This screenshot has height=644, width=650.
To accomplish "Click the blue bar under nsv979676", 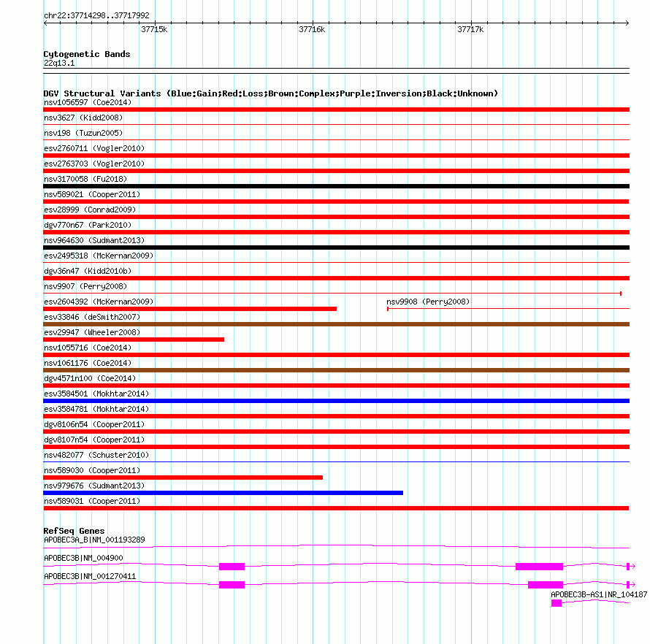I will (x=223, y=493).
